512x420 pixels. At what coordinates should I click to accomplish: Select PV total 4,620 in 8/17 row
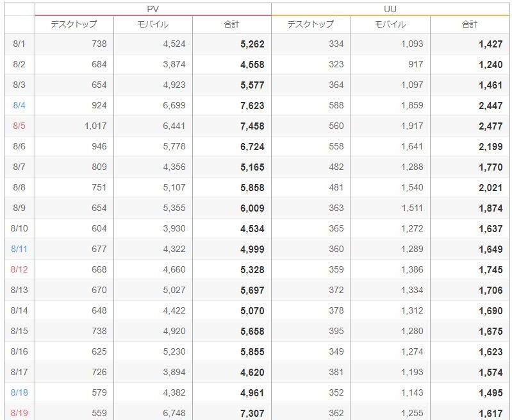point(252,373)
